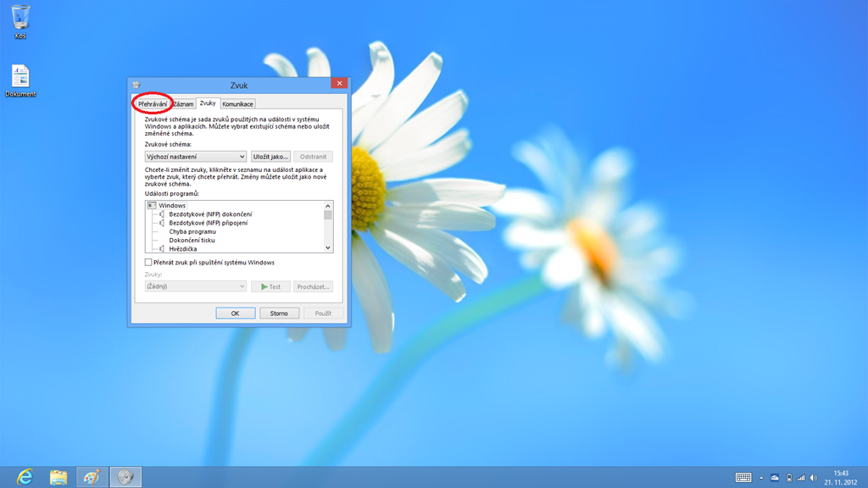Enable Přehrát zvuk při spuštění systému Windows
The image size is (868, 488).
pos(149,263)
